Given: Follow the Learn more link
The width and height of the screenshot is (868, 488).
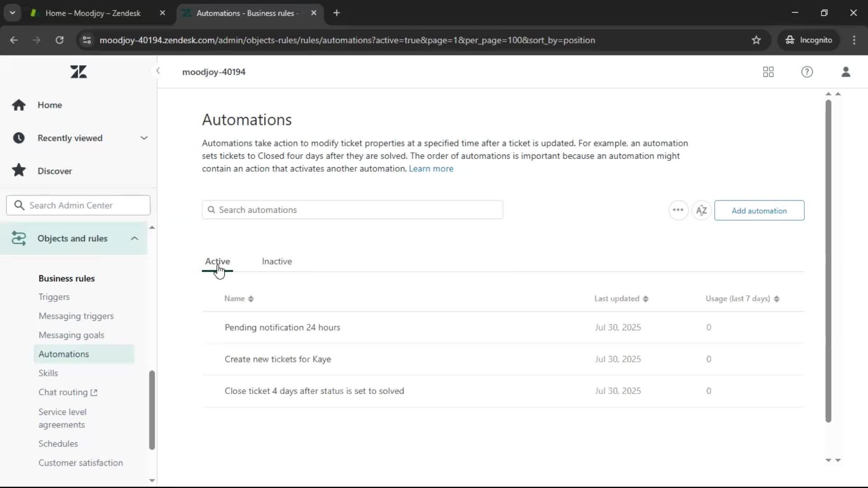Looking at the screenshot, I should pos(431,169).
